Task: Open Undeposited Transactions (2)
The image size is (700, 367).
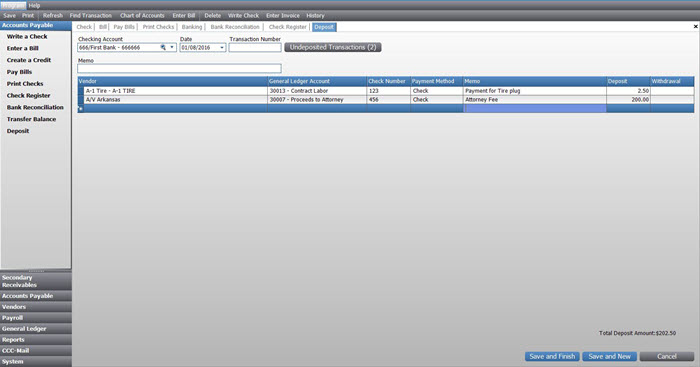Action: [333, 47]
